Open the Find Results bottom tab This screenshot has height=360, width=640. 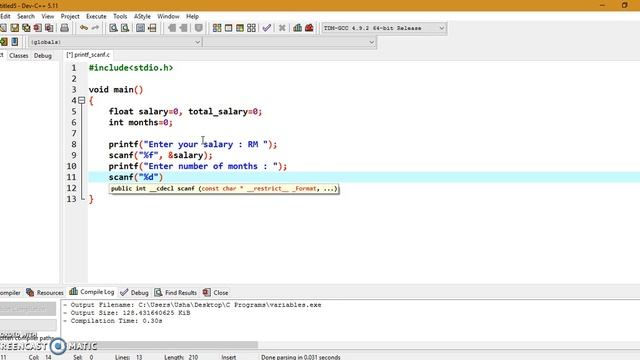pyautogui.click(x=176, y=292)
